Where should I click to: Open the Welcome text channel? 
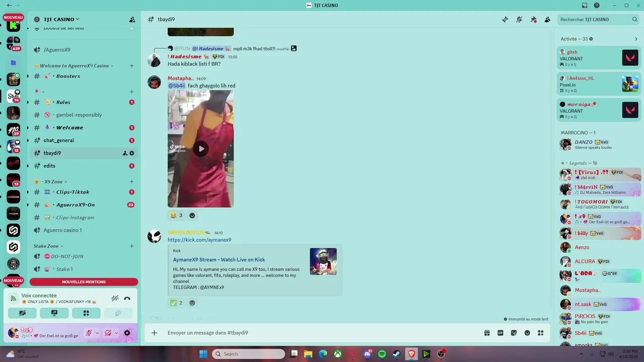click(84, 128)
